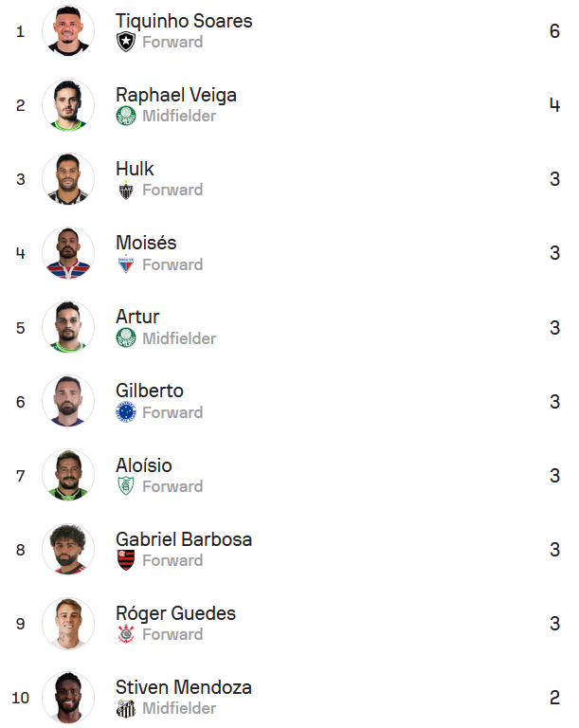Go to Artur's player page
The image size is (579, 728).
137,317
